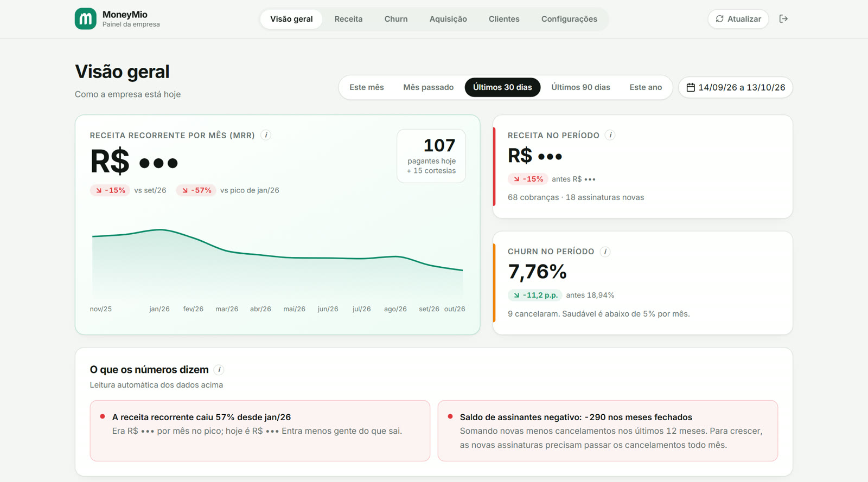868x482 pixels.
Task: Select the Últimos 90 dias period
Action: (x=580, y=87)
